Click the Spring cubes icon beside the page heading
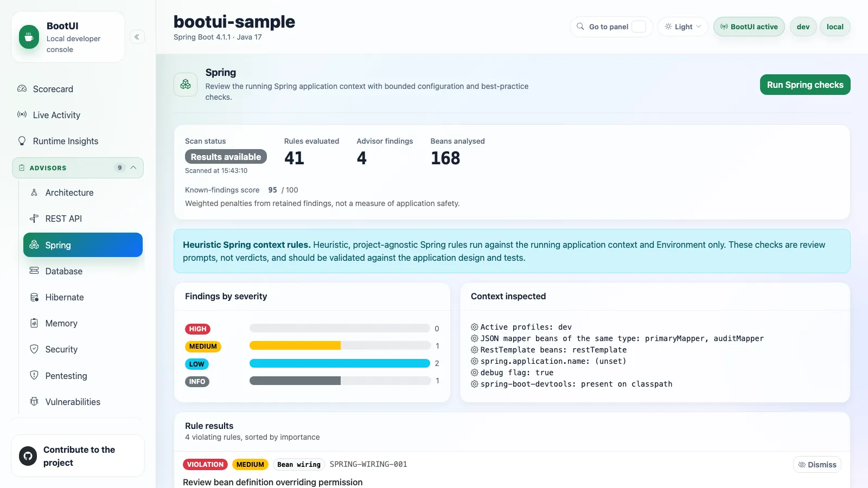This screenshot has height=488, width=868. coord(186,85)
